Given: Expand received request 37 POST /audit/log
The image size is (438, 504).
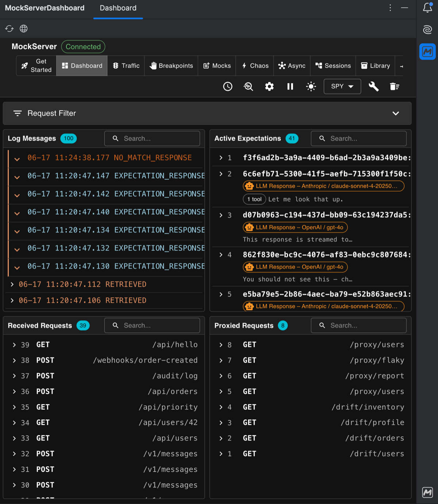Looking at the screenshot, I should (14, 376).
